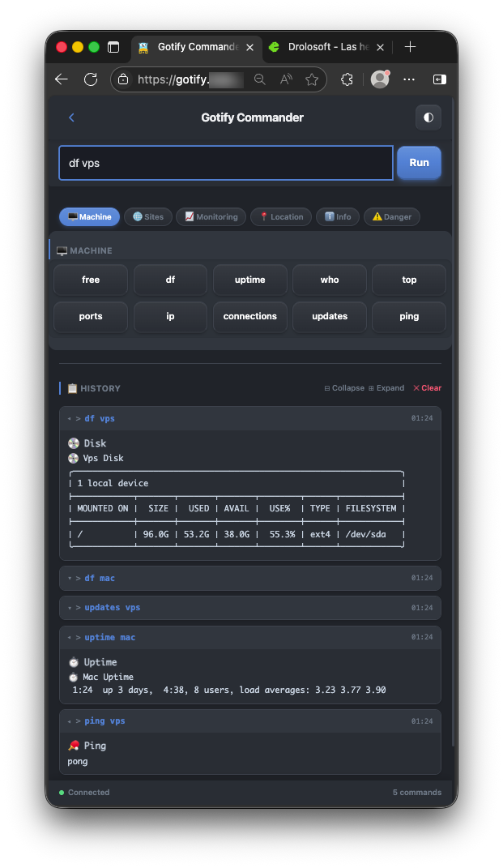The width and height of the screenshot is (503, 868).
Task: Click the 'pong' response text
Action: pyautogui.click(x=78, y=762)
